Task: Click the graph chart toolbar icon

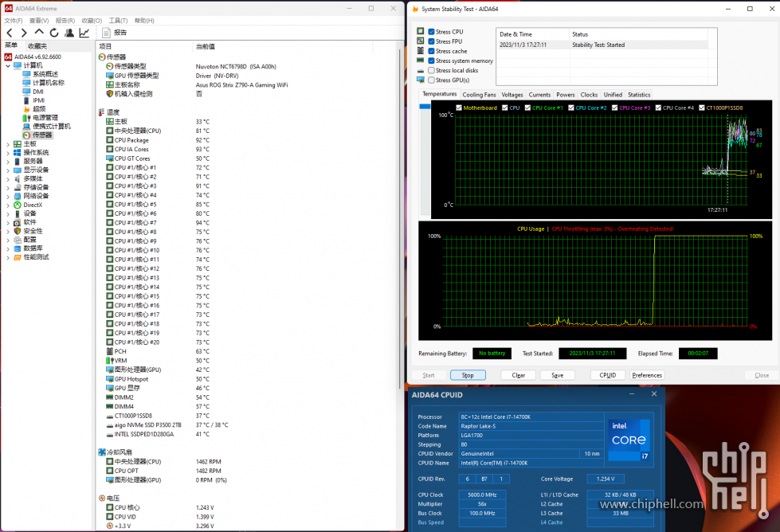Action: point(84,33)
